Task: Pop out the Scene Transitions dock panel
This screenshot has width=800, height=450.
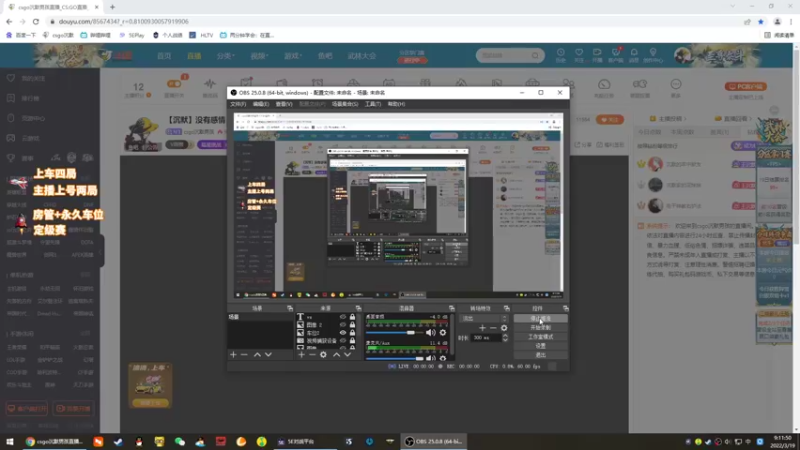Action: click(x=507, y=308)
